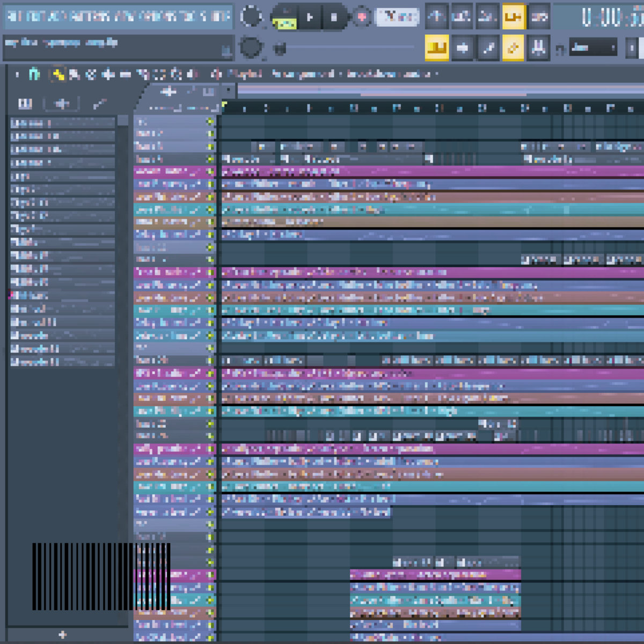Show automation clips in the picker panel
The height and width of the screenshot is (644, 644).
[x=99, y=104]
